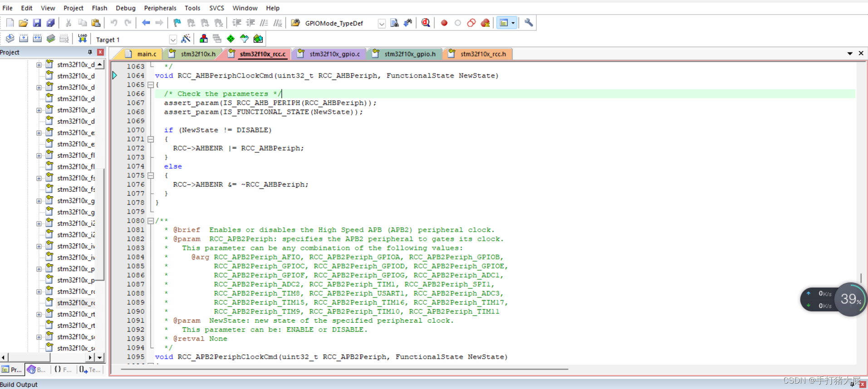This screenshot has height=389, width=868.
Task: Open Select Software Packs icon
Action: (x=245, y=39)
